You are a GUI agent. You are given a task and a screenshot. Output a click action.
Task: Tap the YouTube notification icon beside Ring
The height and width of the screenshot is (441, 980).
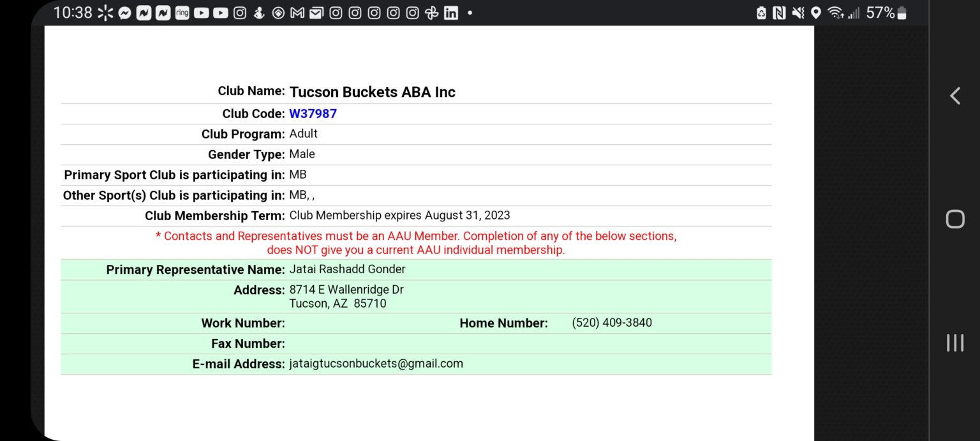pos(202,13)
